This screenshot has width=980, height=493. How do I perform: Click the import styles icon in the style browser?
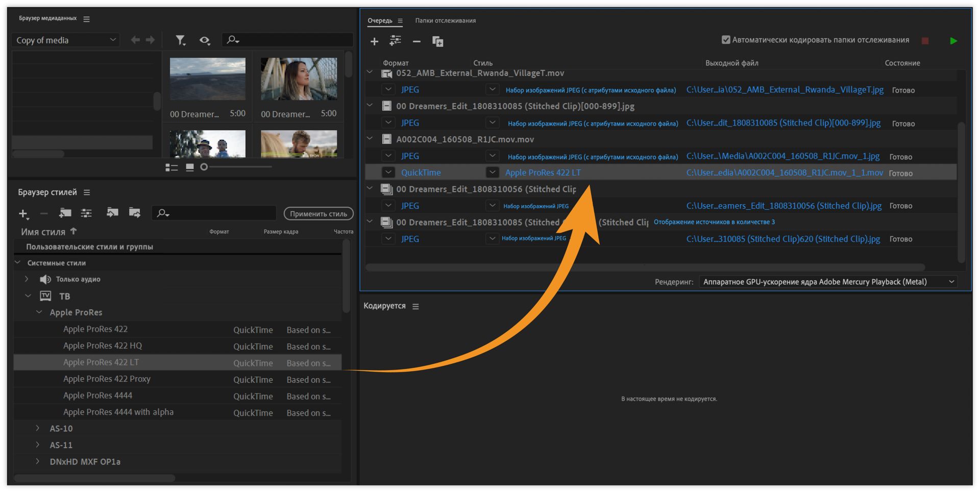pyautogui.click(x=112, y=213)
